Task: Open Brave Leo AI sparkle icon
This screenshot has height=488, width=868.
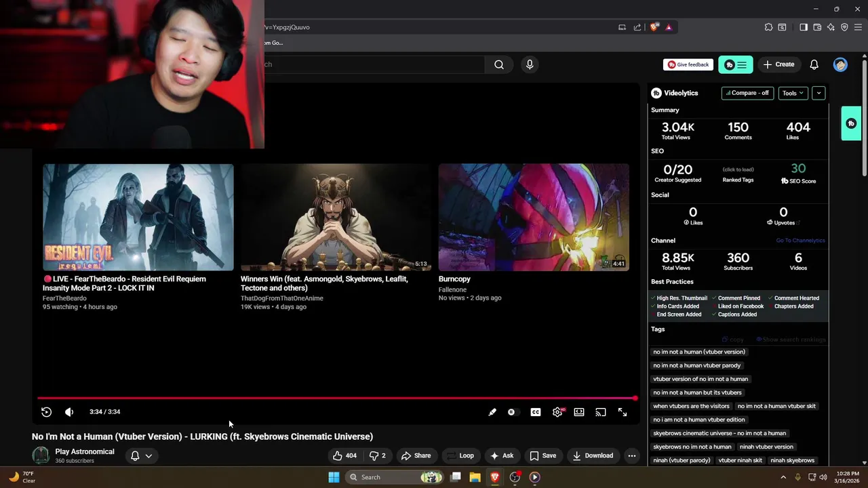Action: click(831, 27)
